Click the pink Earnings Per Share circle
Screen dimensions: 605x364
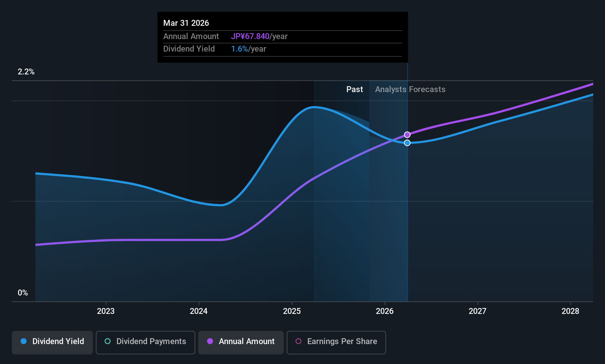coord(299,341)
